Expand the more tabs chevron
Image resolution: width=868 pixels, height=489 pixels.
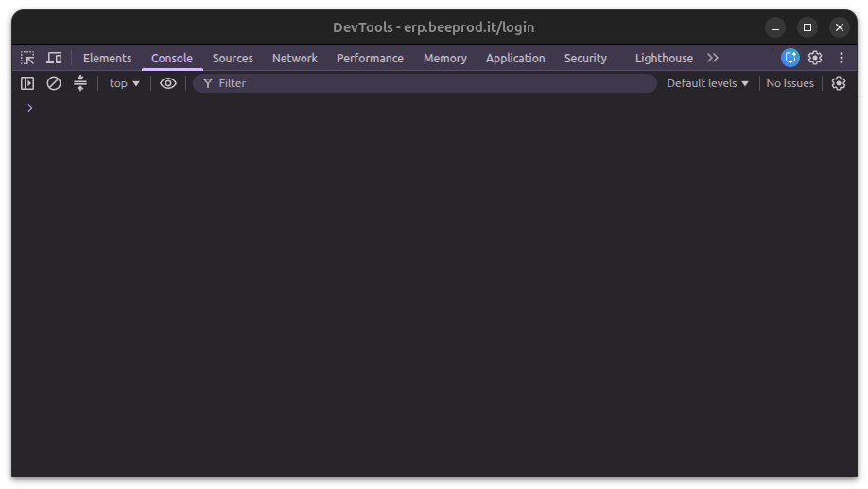pyautogui.click(x=712, y=58)
